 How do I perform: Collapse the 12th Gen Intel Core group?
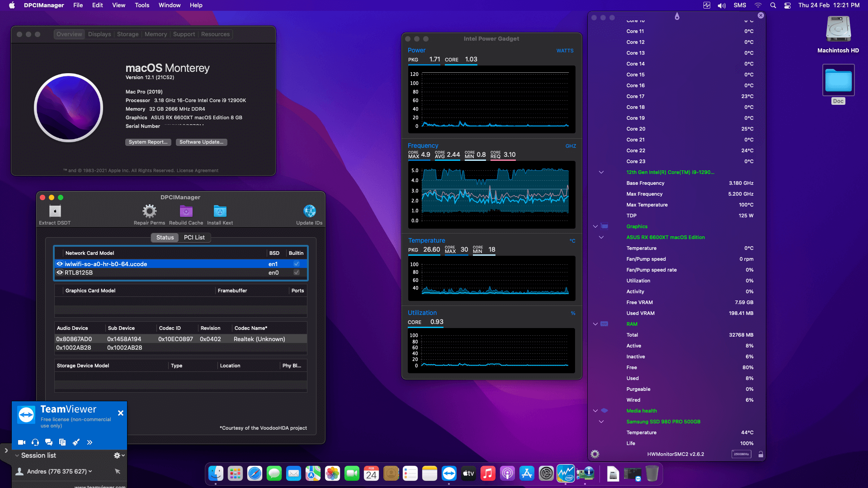coord(601,172)
